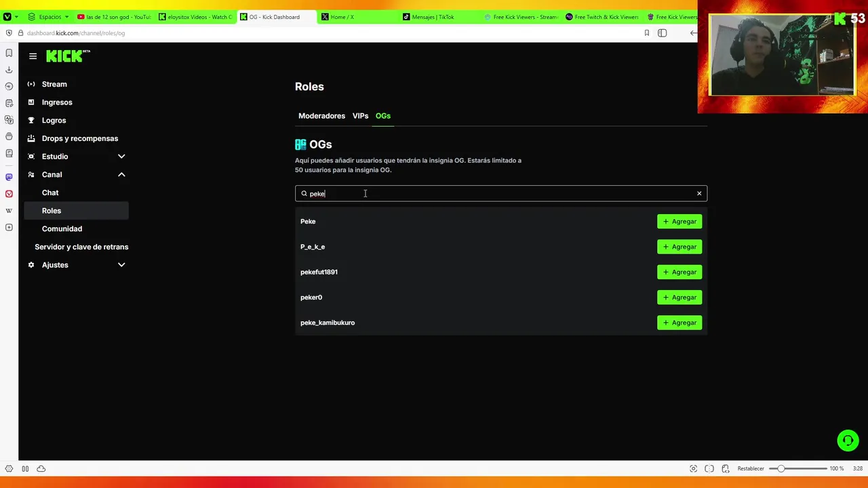Viewport: 868px width, 488px height.
Task: Click Restablecer zoom reset button
Action: pos(751,468)
